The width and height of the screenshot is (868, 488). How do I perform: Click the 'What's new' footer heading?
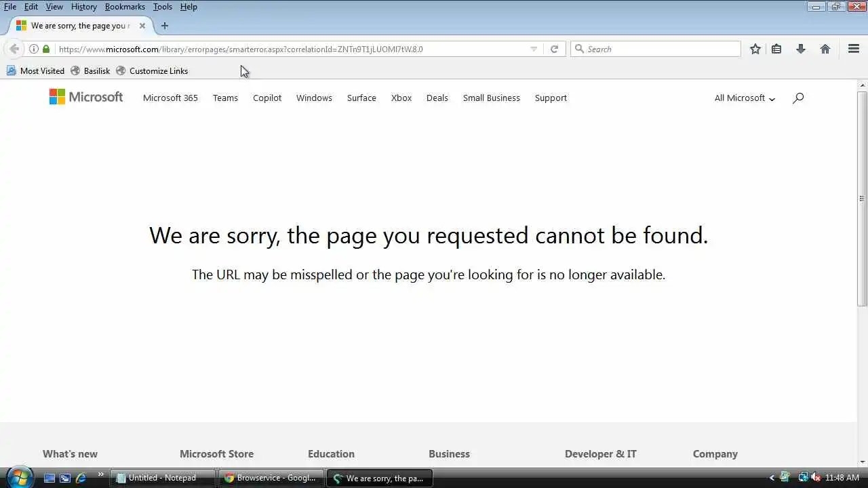[x=70, y=453]
